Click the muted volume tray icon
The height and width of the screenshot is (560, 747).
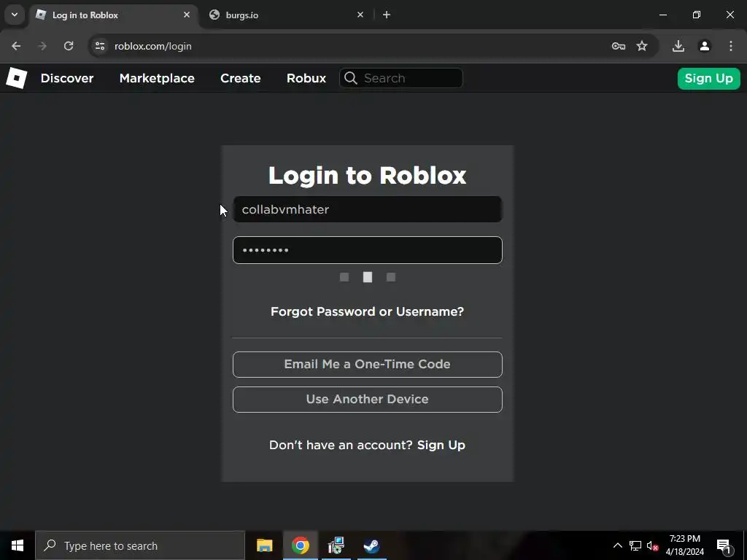tap(652, 545)
